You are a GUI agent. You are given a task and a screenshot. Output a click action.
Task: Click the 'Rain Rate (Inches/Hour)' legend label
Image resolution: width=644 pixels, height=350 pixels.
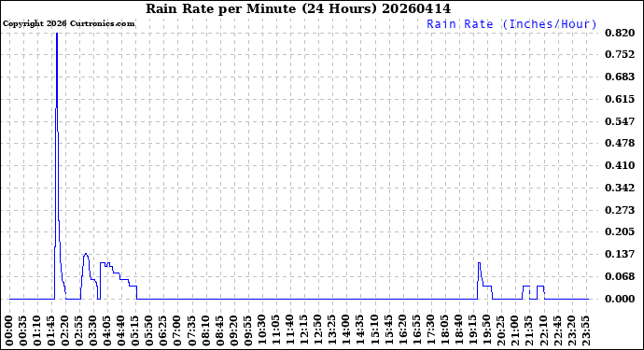(511, 24)
